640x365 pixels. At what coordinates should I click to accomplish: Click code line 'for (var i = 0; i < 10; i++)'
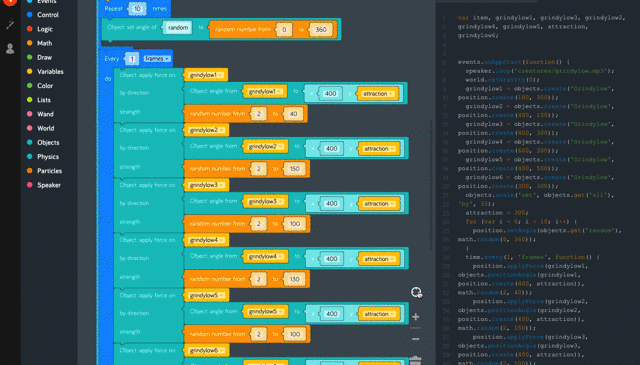(x=521, y=222)
